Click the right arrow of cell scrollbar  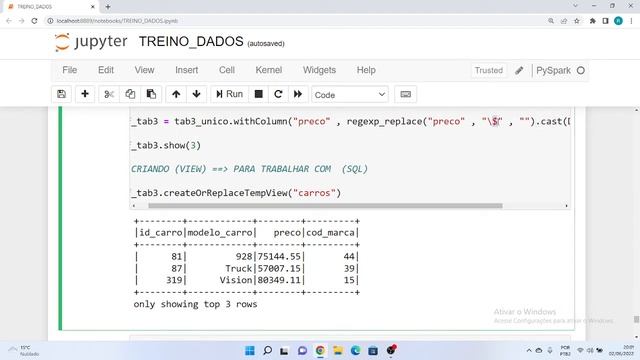pyautogui.click(x=566, y=206)
